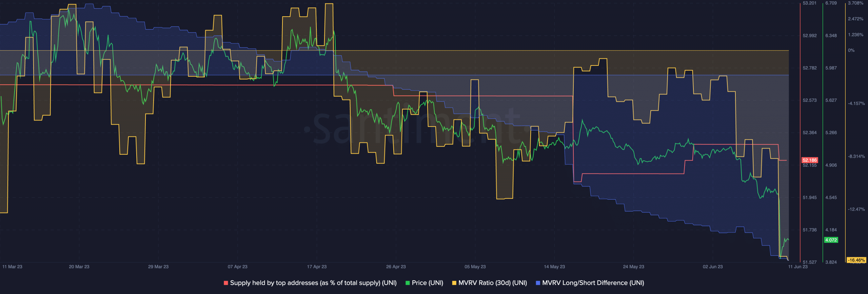
Task: Toggle the Price (UNI) series label
Action: click(427, 283)
